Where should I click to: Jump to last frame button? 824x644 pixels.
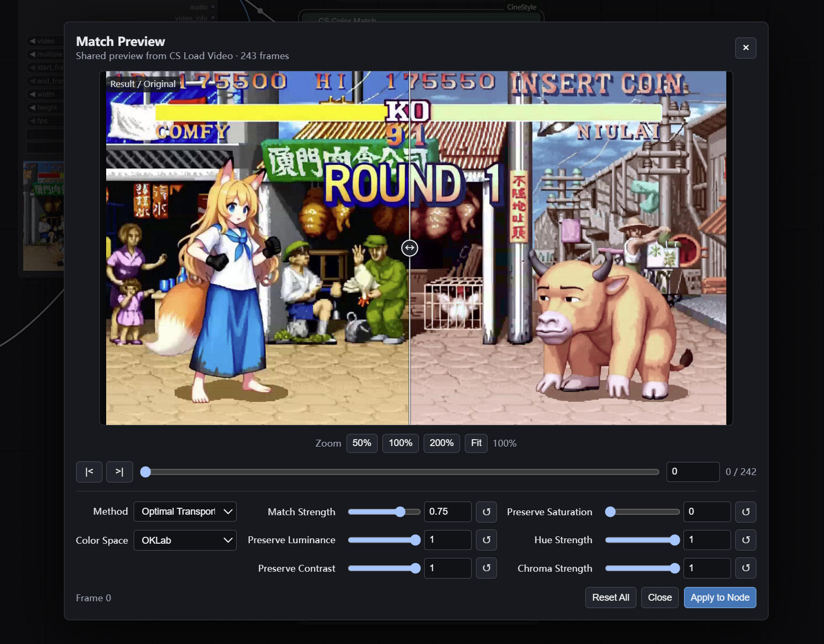(x=119, y=472)
